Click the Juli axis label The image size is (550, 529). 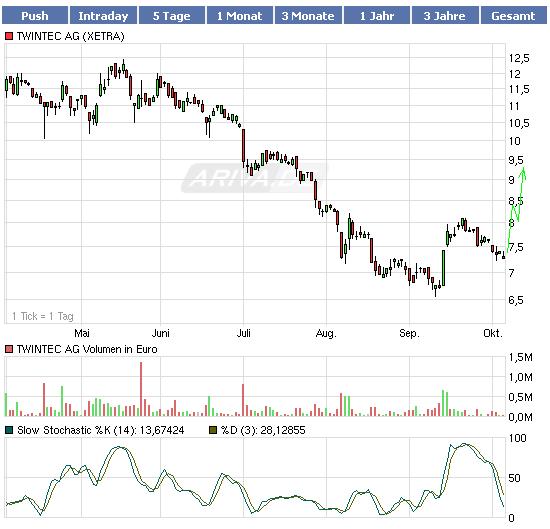(x=243, y=333)
